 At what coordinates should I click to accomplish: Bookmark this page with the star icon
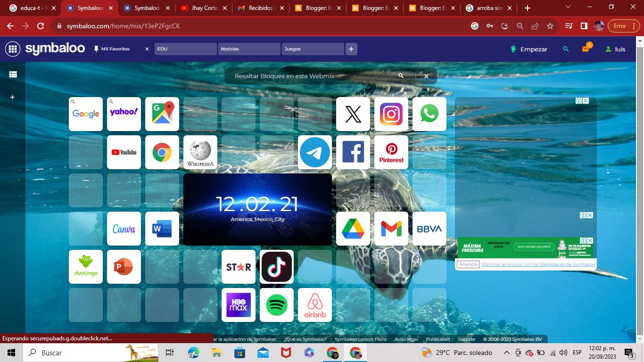tap(550, 26)
